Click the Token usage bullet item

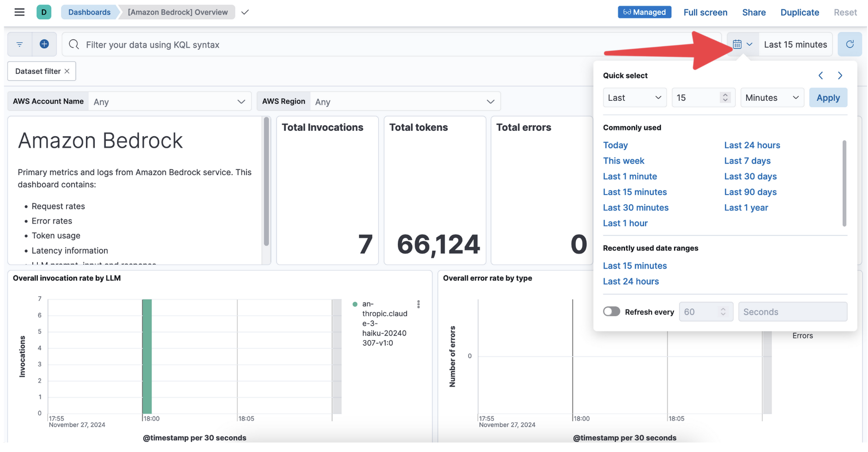[56, 236]
